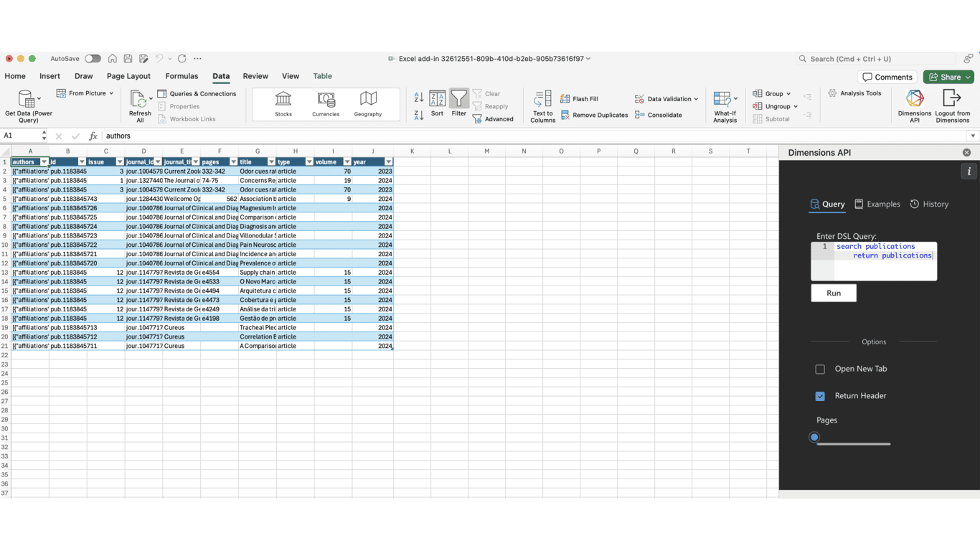The image size is (980, 551).
Task: Open the Insert ribbon tab
Action: point(50,76)
